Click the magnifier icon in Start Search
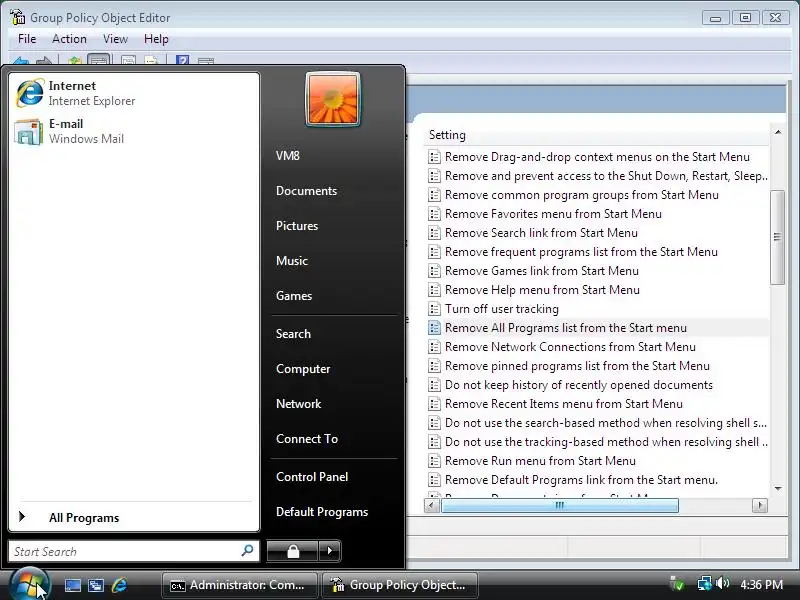 [247, 551]
